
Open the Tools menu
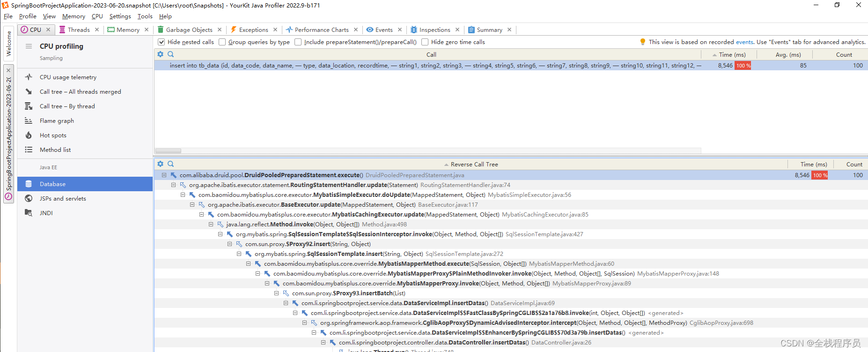(145, 16)
